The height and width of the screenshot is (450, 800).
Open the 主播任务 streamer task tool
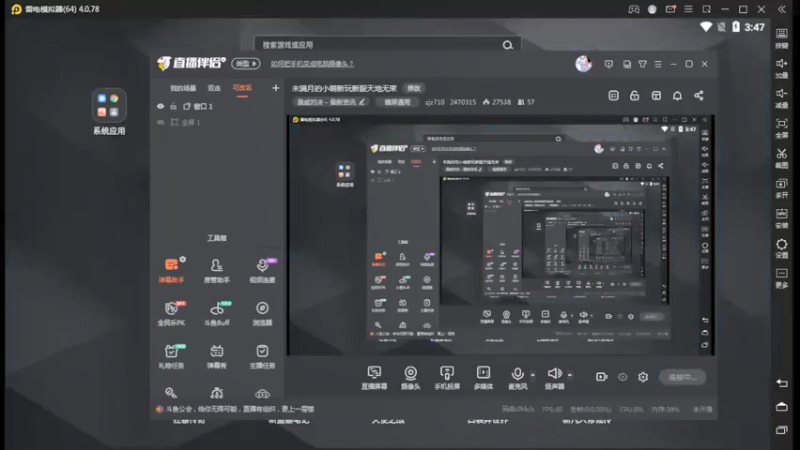[x=262, y=356]
